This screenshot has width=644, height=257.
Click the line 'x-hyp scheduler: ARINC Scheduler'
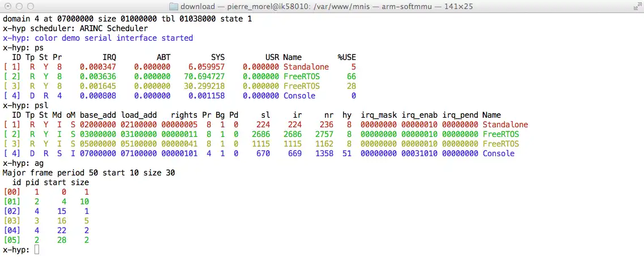tap(75, 28)
